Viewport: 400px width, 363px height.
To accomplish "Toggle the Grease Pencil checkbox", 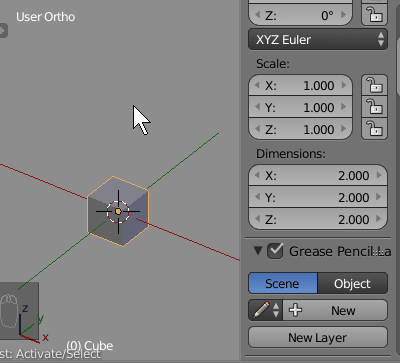I will click(x=275, y=251).
